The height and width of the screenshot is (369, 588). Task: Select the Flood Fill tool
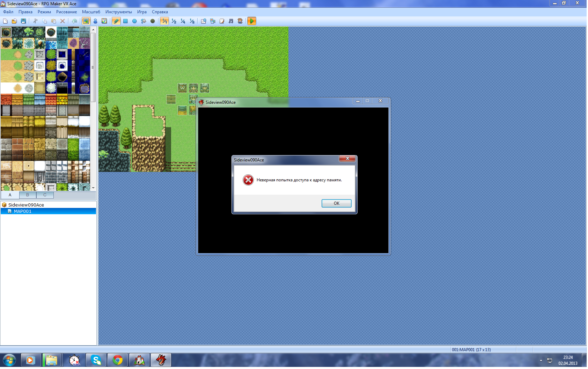point(144,21)
